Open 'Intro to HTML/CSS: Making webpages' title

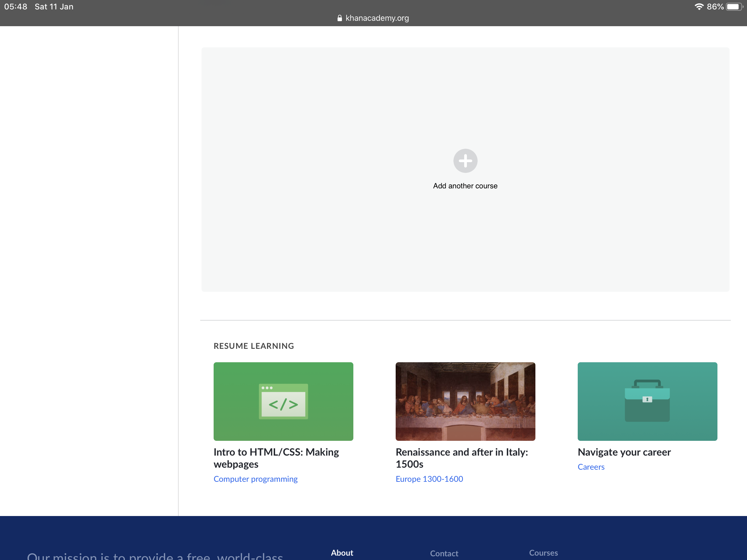point(276,458)
